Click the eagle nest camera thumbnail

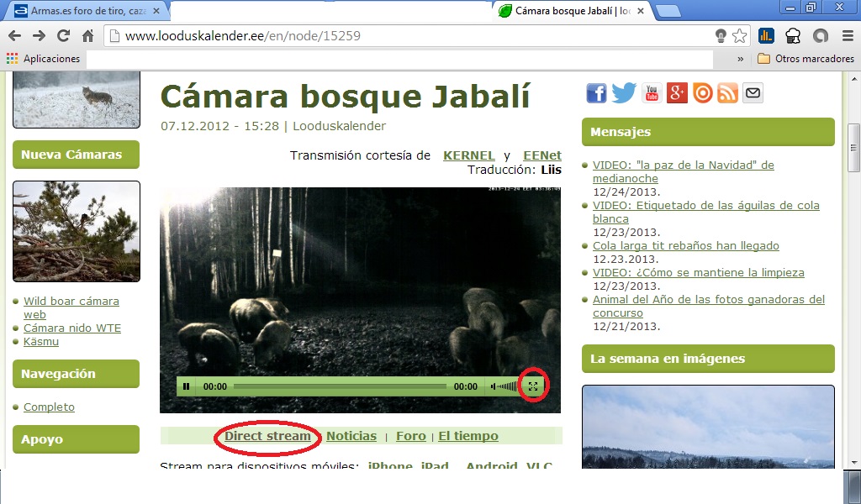click(x=77, y=231)
